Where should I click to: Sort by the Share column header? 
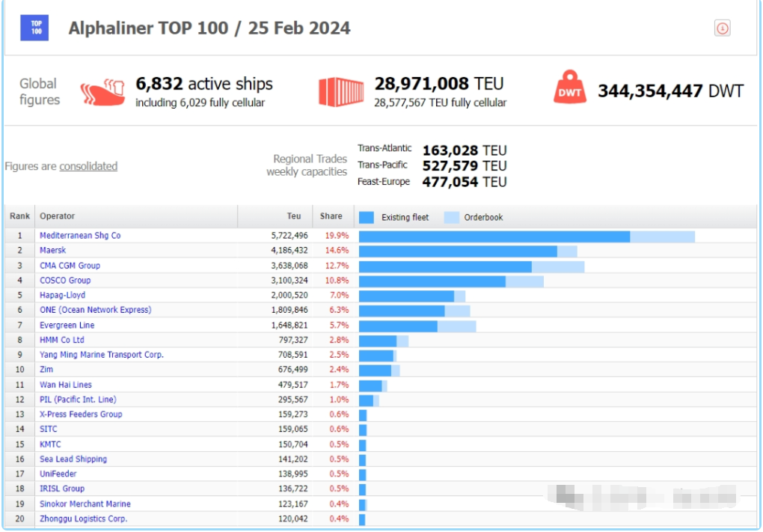pos(331,216)
